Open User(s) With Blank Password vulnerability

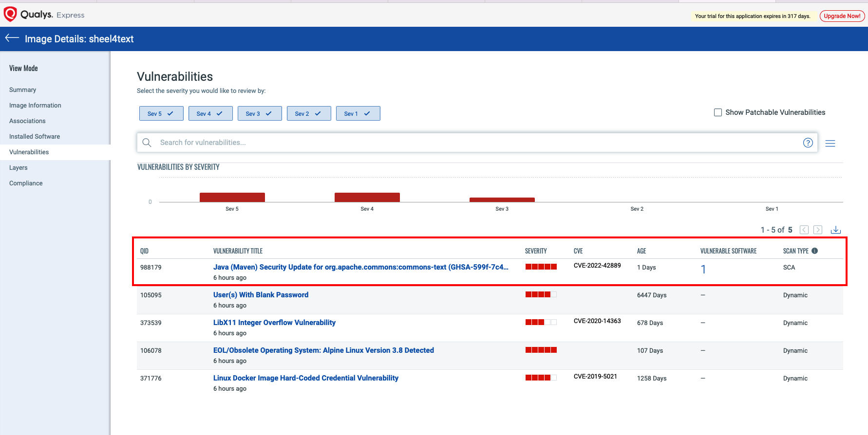click(261, 295)
